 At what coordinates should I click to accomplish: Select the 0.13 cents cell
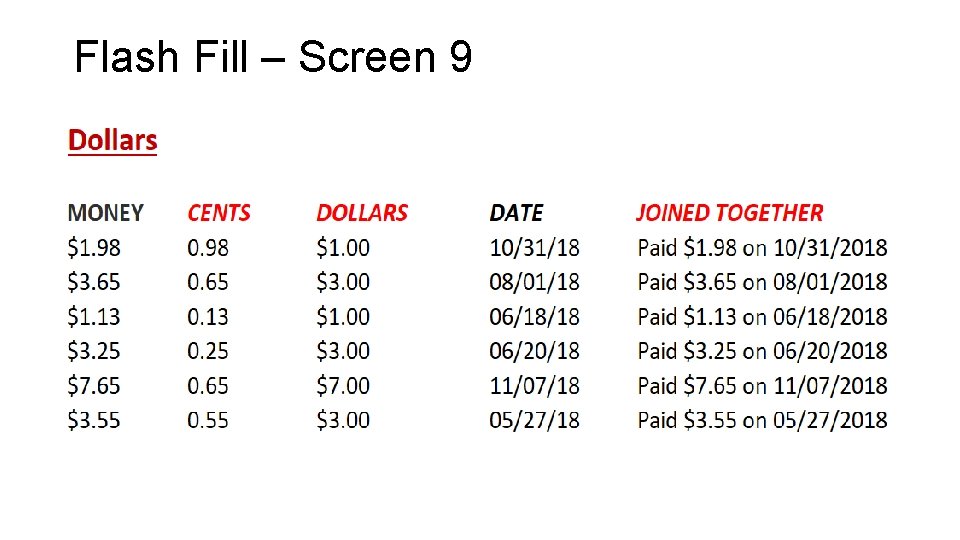pos(208,316)
